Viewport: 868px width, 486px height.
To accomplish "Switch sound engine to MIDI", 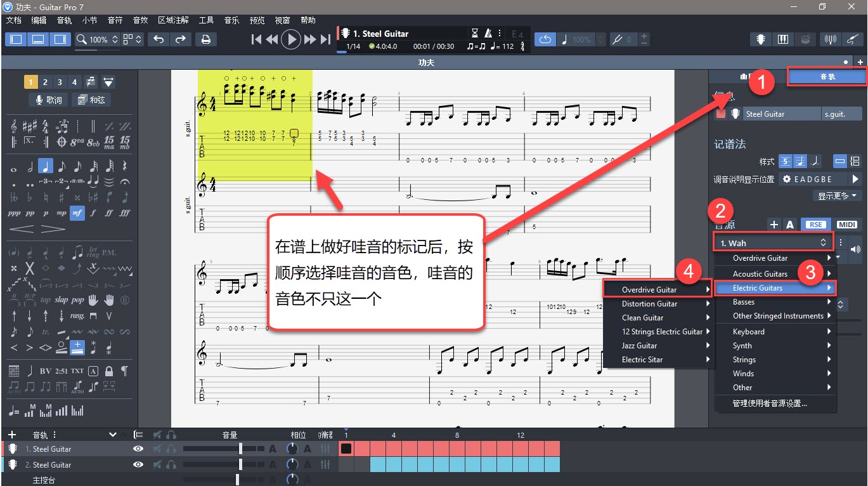I will [x=847, y=225].
